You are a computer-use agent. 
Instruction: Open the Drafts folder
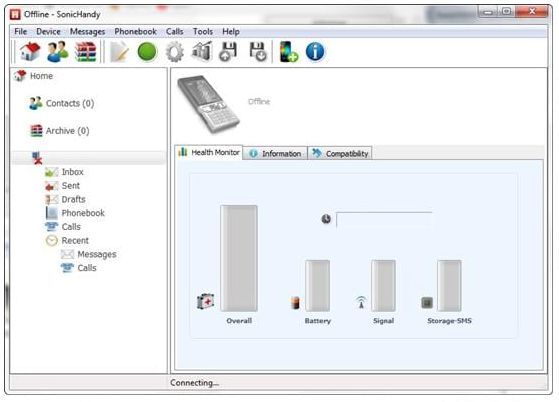pyautogui.click(x=73, y=199)
